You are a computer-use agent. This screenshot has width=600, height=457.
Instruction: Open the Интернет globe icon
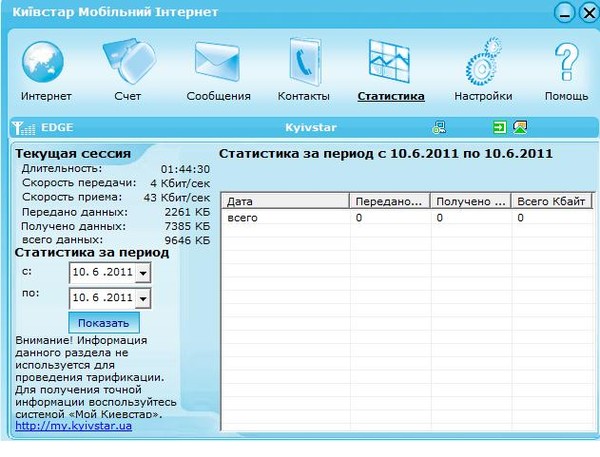(x=43, y=62)
